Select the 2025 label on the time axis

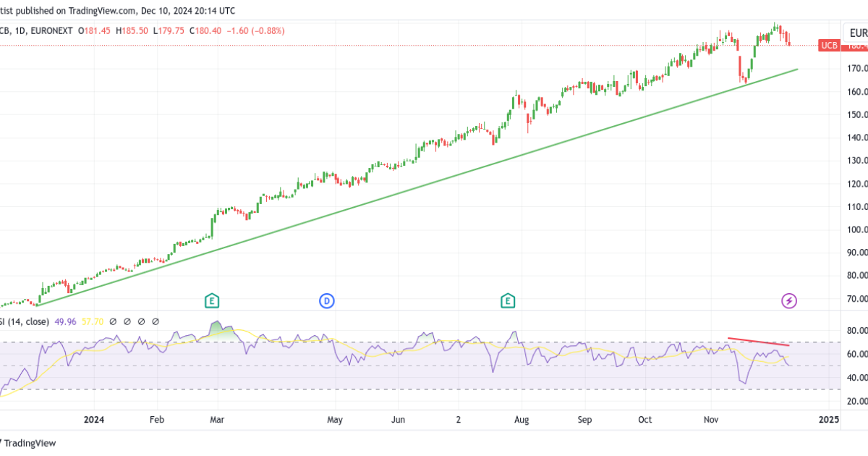point(829,419)
